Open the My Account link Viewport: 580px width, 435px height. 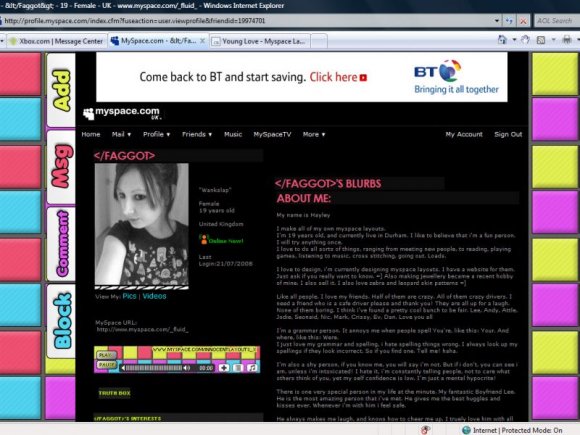click(x=464, y=134)
